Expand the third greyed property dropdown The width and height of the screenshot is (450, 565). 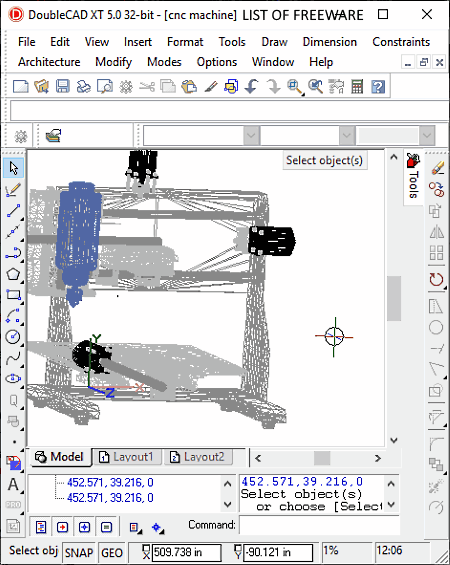click(x=427, y=136)
